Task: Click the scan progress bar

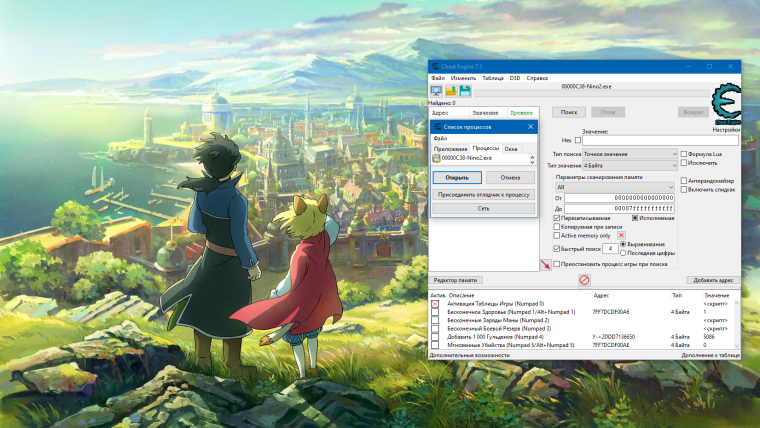Action: point(591,93)
